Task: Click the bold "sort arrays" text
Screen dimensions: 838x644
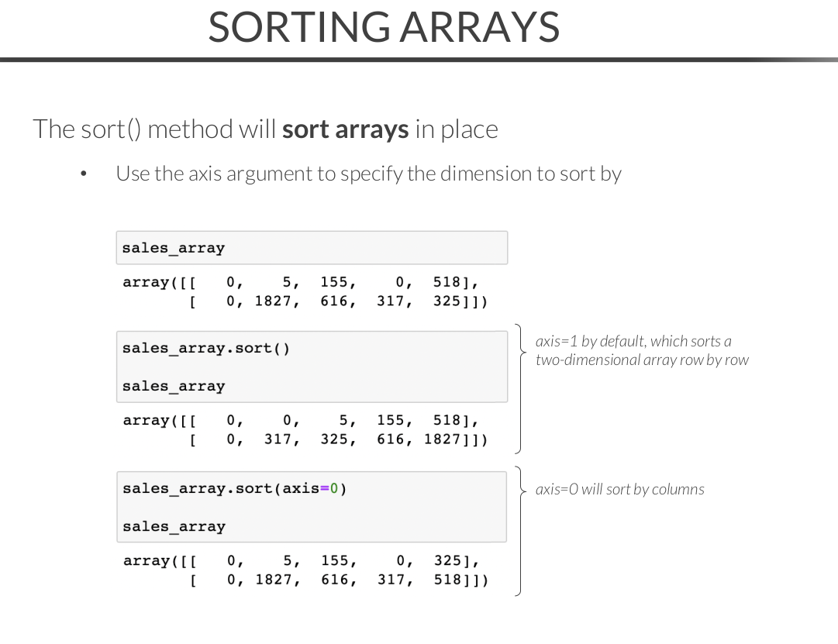Action: 345,129
